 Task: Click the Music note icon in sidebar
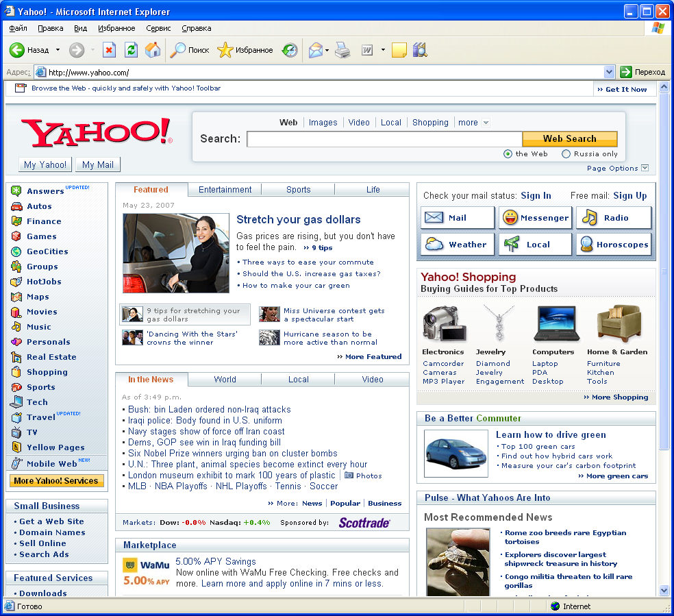click(x=16, y=327)
